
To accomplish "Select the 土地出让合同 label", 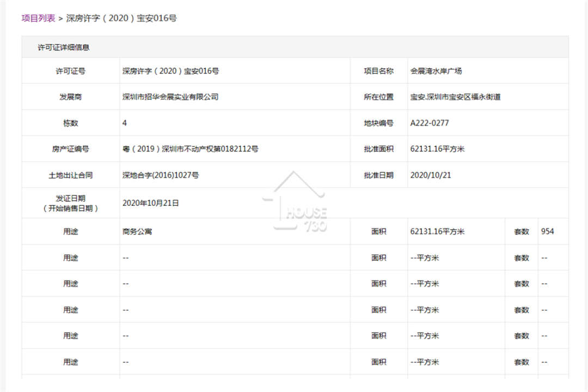I will click(70, 175).
